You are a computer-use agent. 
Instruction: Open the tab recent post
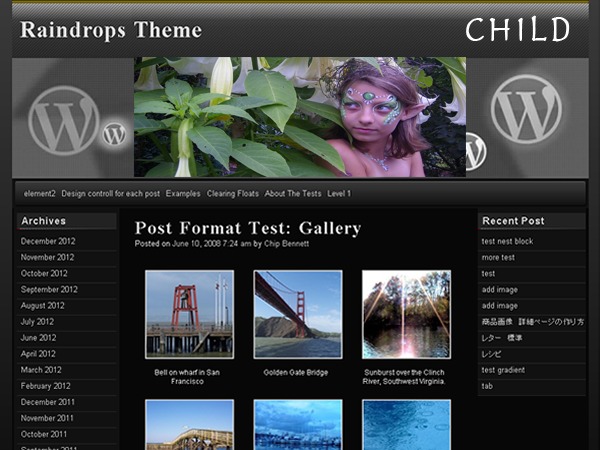click(x=487, y=386)
